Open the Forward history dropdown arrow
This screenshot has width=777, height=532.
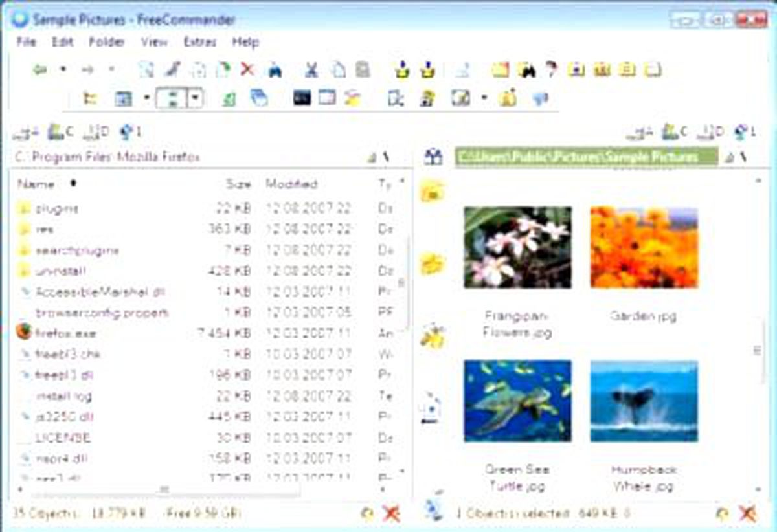pos(111,69)
